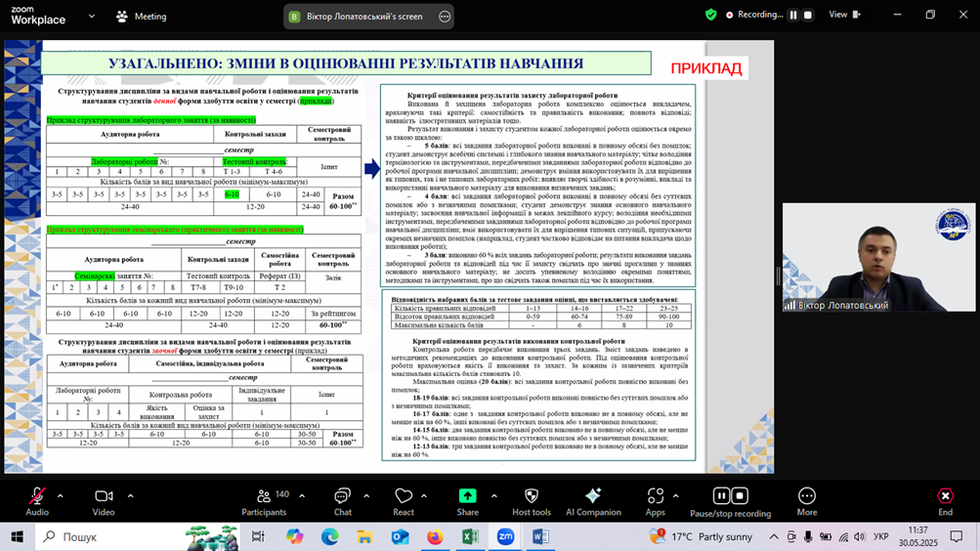The image size is (980, 551).
Task: Click the green Share screen icon
Action: (x=467, y=496)
